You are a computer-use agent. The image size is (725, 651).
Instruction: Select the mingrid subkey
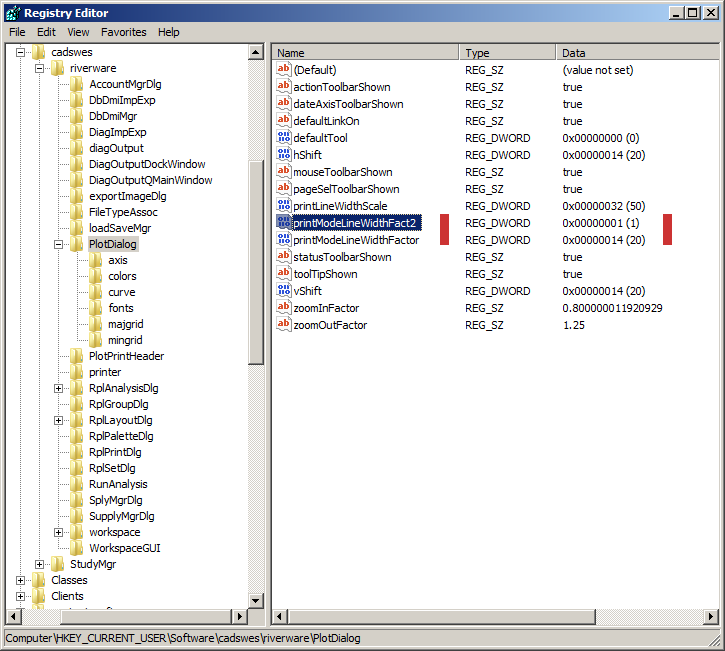125,340
